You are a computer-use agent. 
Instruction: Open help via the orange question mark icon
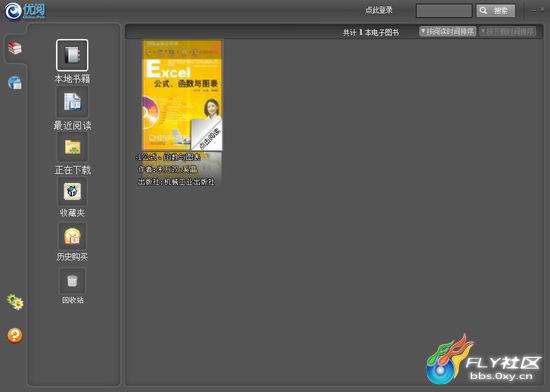click(15, 336)
